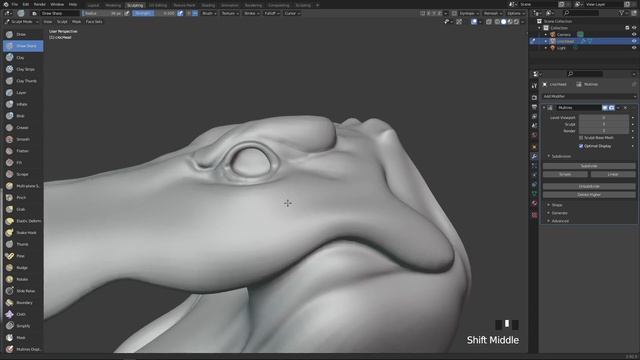Image resolution: width=640 pixels, height=360 pixels.
Task: Select the Blob brush tool
Action: (x=23, y=116)
